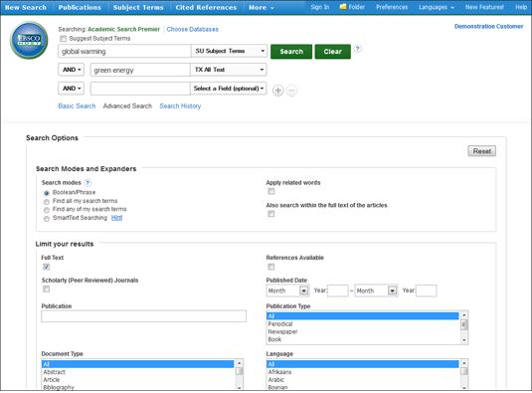Open Help in top bar
The image size is (532, 393).
(x=521, y=7)
